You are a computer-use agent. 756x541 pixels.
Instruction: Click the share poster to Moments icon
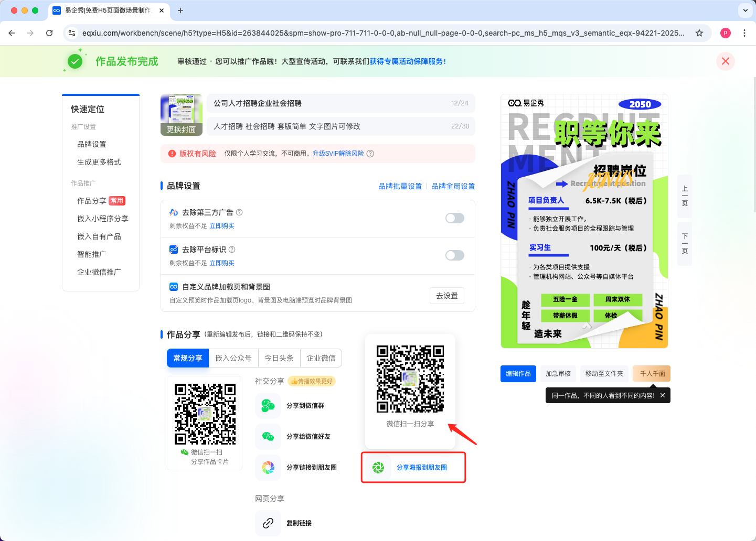click(x=378, y=468)
